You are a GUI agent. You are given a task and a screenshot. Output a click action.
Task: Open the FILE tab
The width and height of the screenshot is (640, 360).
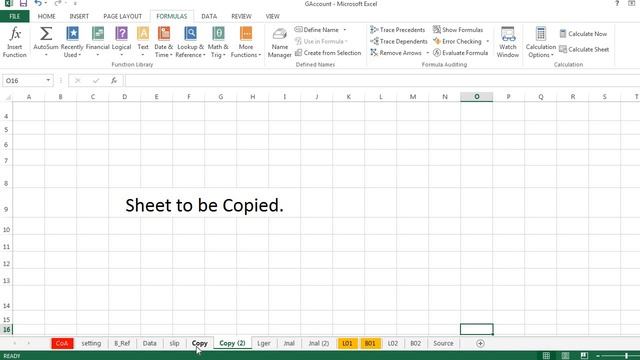[x=14, y=16]
